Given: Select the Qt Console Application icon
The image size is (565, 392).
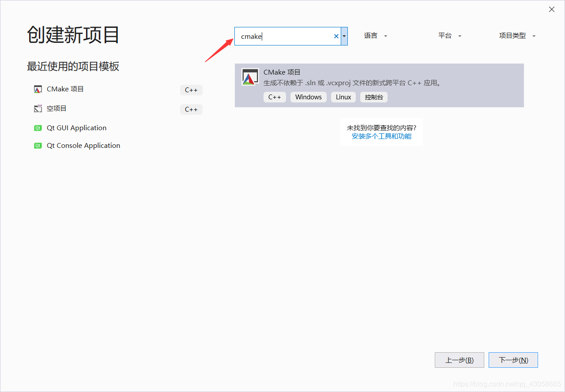Looking at the screenshot, I should [x=38, y=145].
